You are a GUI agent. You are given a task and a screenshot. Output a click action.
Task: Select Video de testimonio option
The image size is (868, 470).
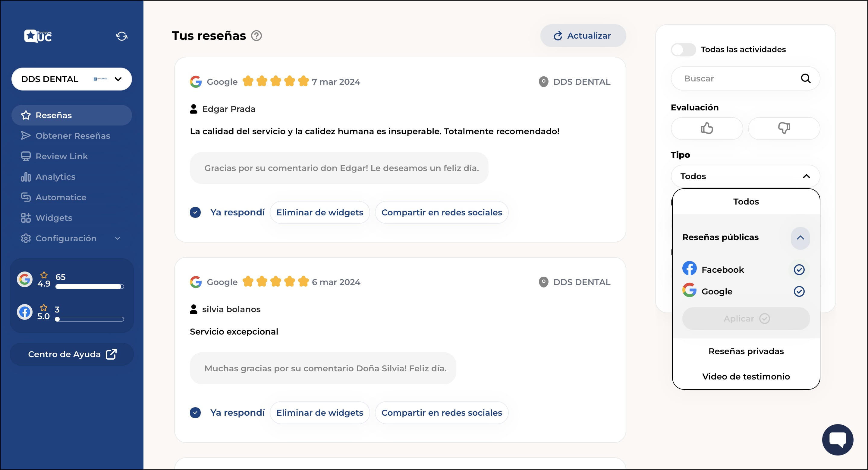click(746, 376)
